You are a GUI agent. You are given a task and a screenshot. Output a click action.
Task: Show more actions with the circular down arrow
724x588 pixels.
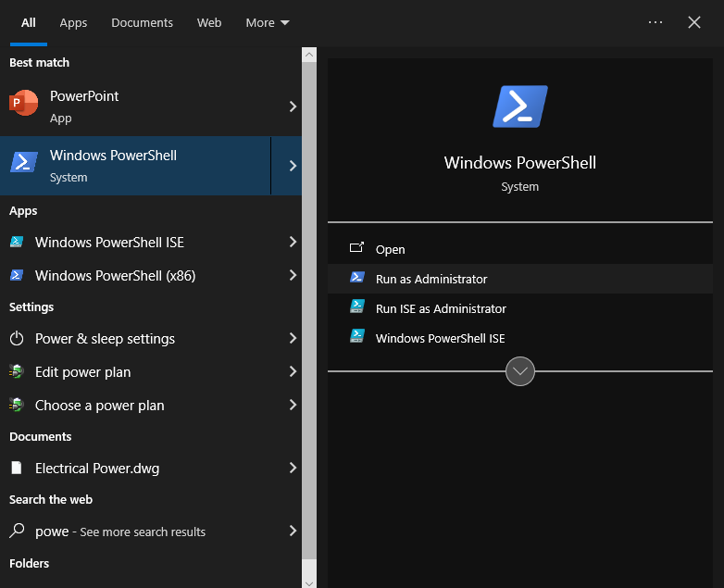[x=520, y=371]
